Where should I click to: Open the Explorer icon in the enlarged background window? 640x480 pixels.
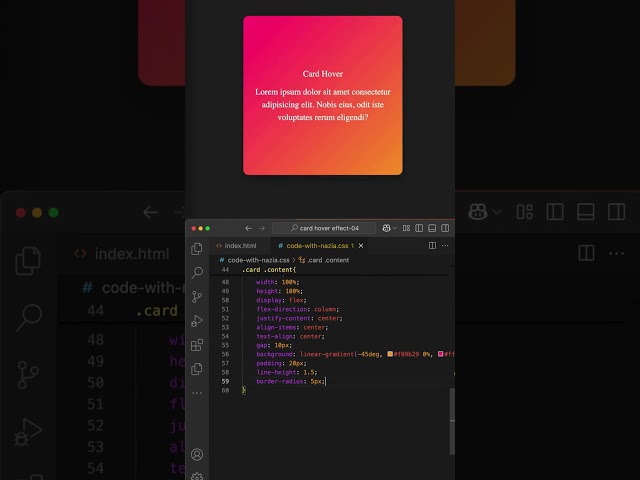pyautogui.click(x=28, y=261)
